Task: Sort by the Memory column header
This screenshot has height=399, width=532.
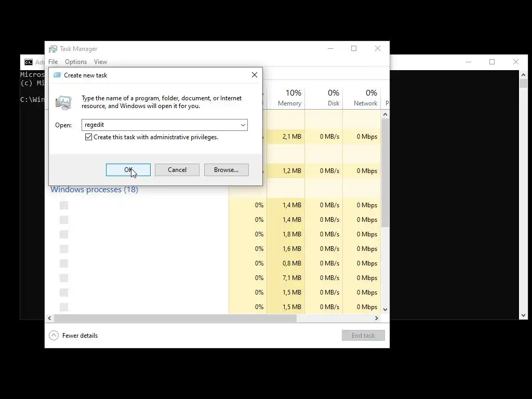Action: click(x=286, y=98)
